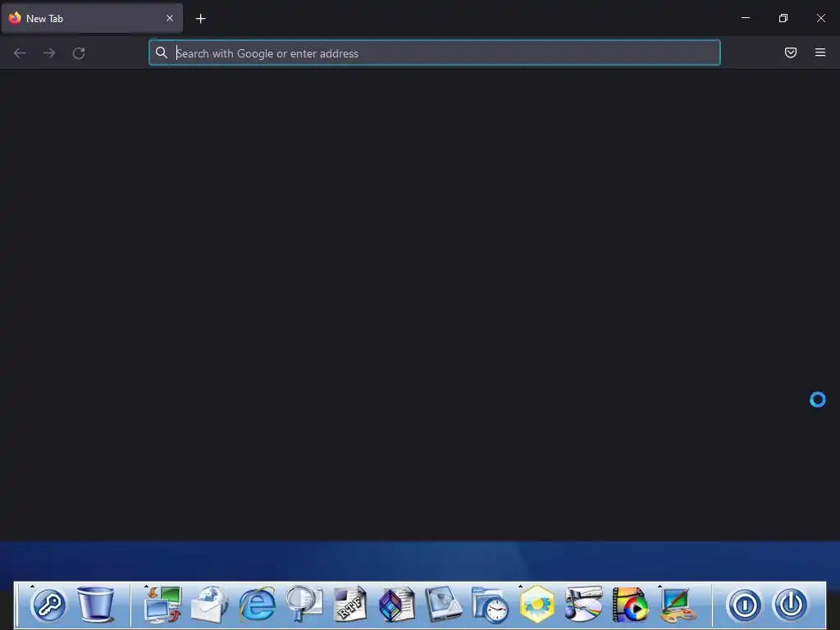Open the key icon in dock
840x630 pixels.
[48, 605]
